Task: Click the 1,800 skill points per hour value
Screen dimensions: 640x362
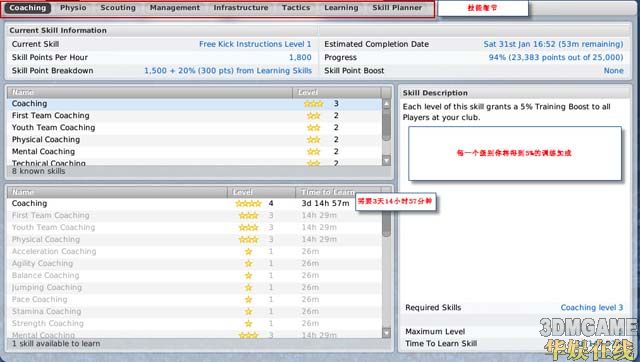Action: pyautogui.click(x=300, y=58)
